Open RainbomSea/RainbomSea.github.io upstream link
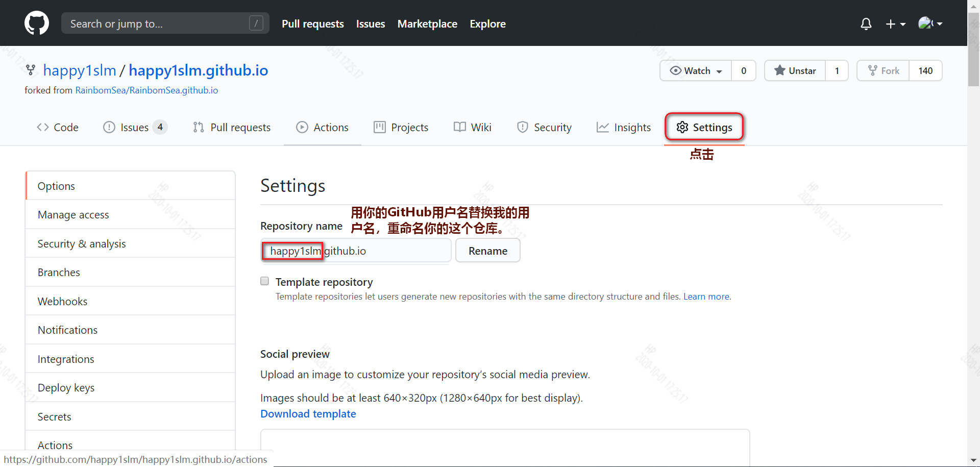 (146, 90)
